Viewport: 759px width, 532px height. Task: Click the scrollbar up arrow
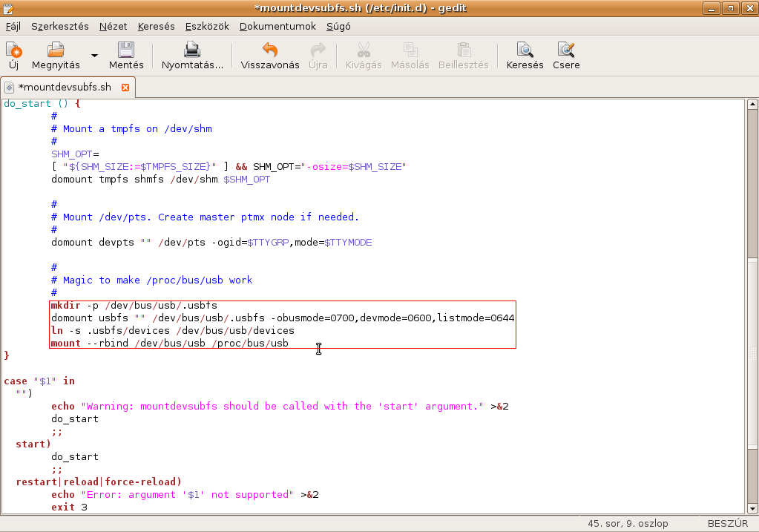752,104
